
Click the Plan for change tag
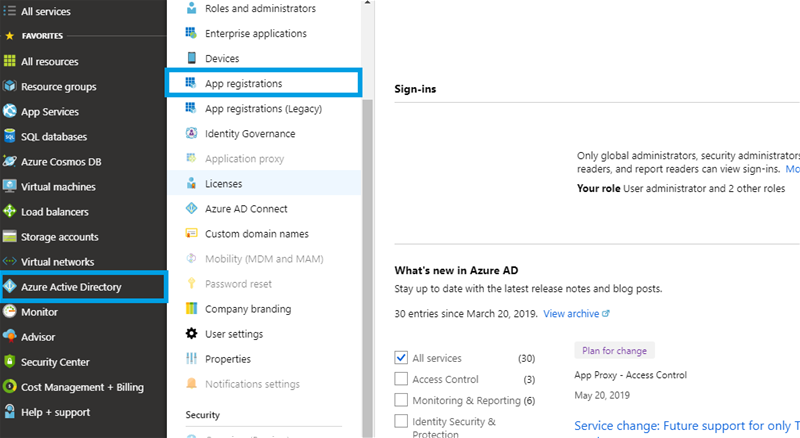click(614, 351)
